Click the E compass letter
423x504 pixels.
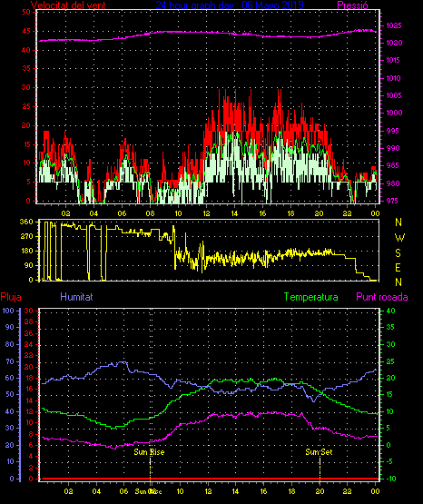[x=398, y=267]
